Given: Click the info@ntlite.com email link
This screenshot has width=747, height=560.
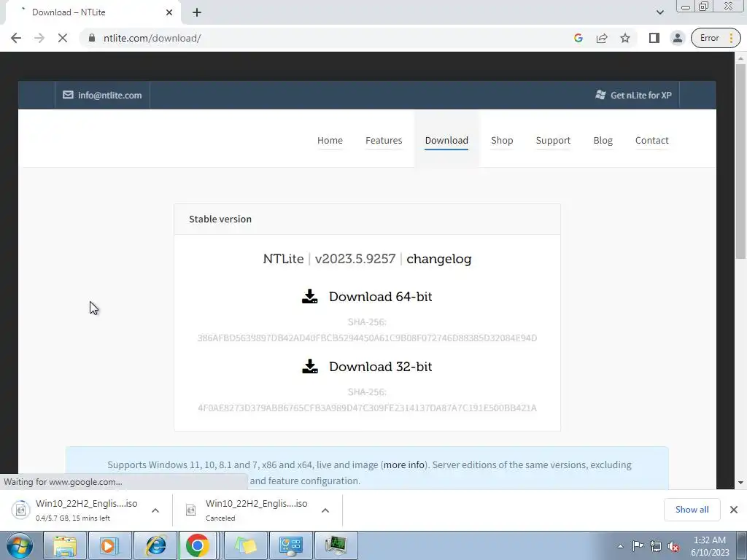Looking at the screenshot, I should (x=102, y=96).
